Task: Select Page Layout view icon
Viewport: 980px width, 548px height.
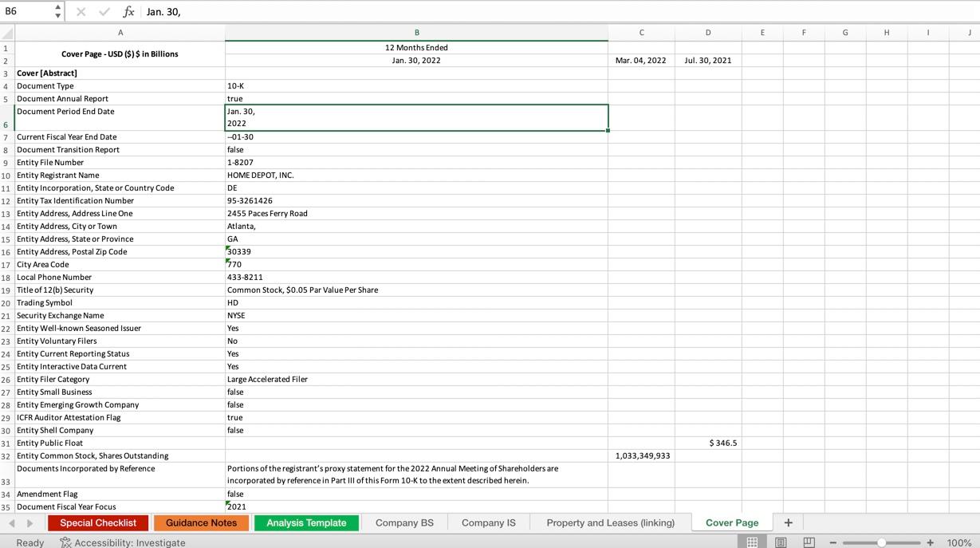Action: [780, 542]
